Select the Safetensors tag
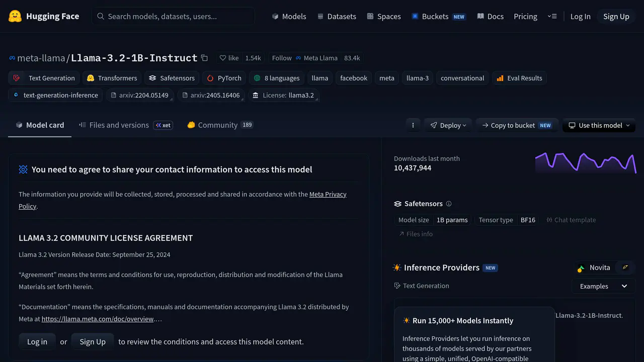 [x=172, y=78]
